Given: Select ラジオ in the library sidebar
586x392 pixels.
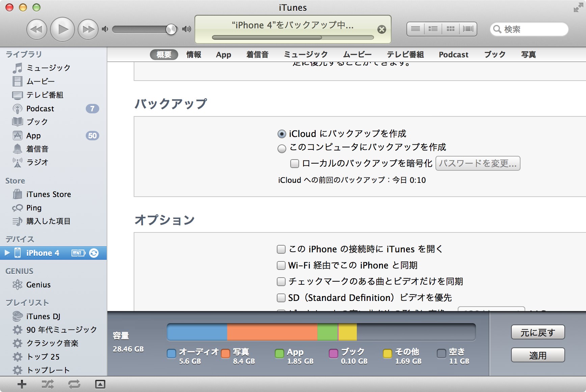Looking at the screenshot, I should [53, 162].
